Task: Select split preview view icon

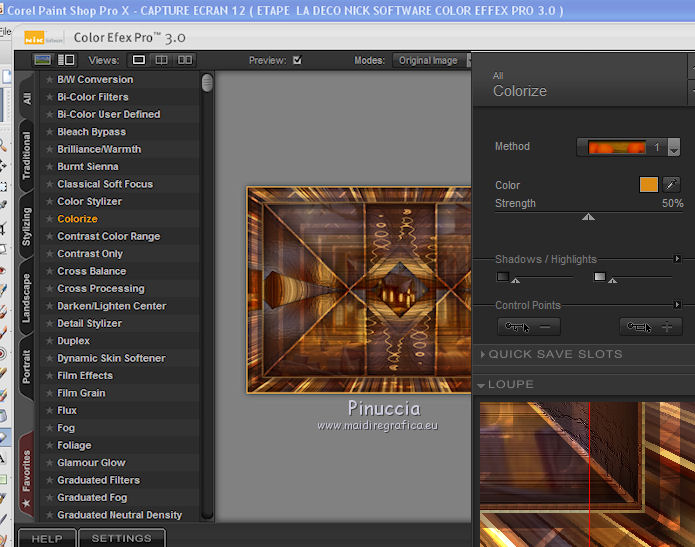Action: (x=161, y=60)
